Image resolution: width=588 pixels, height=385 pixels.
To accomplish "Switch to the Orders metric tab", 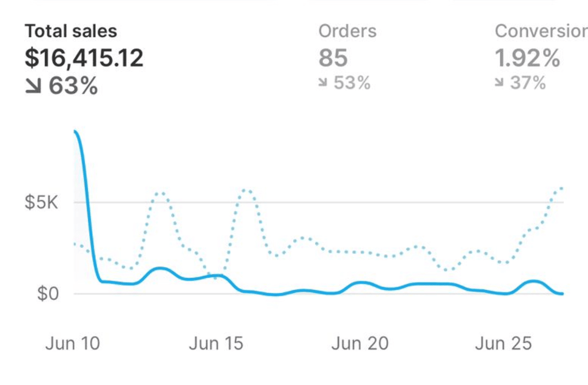I will [x=347, y=31].
